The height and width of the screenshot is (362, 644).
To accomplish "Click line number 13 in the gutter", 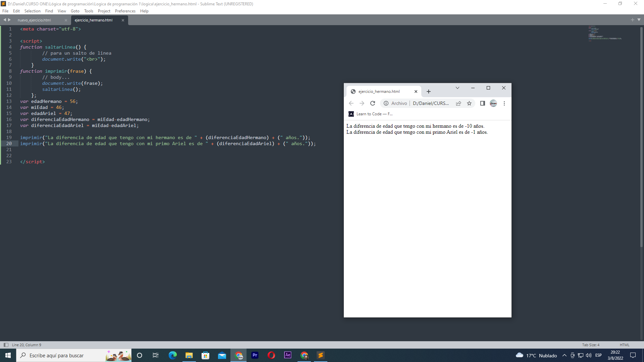I will coord(9,101).
